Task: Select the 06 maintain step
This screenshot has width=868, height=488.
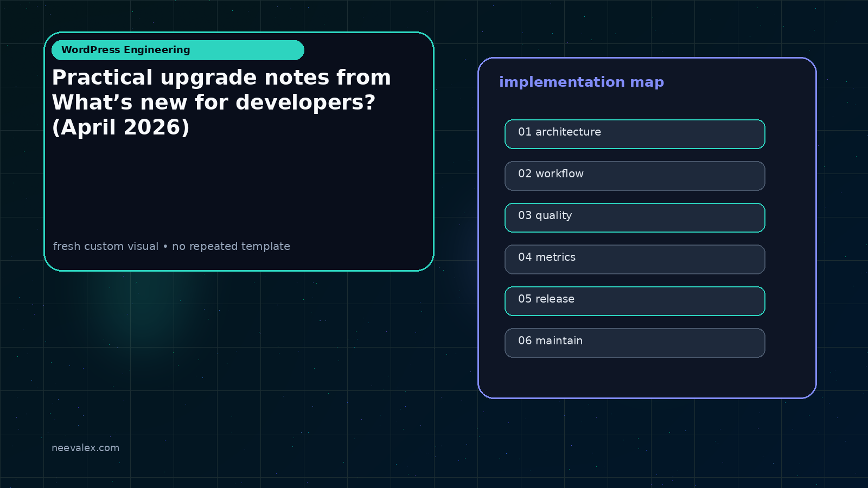Action: (635, 343)
